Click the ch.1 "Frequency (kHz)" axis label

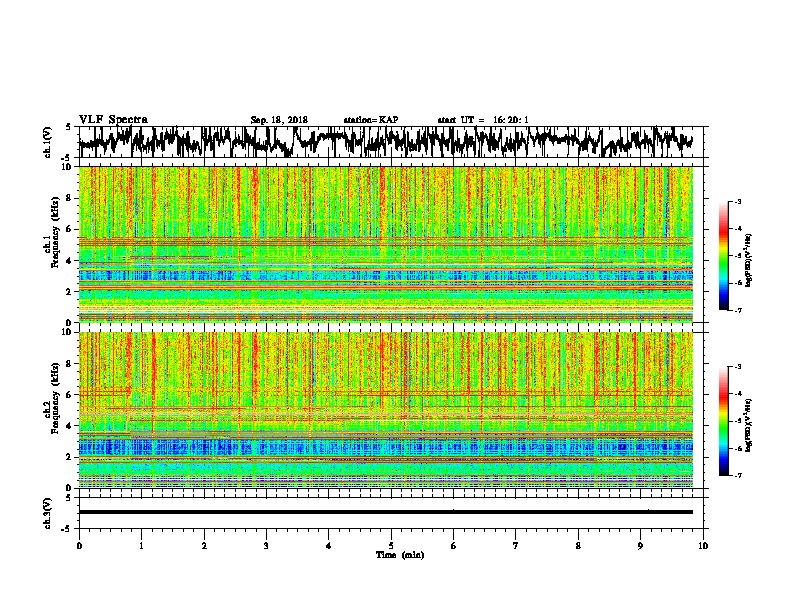pyautogui.click(x=55, y=233)
